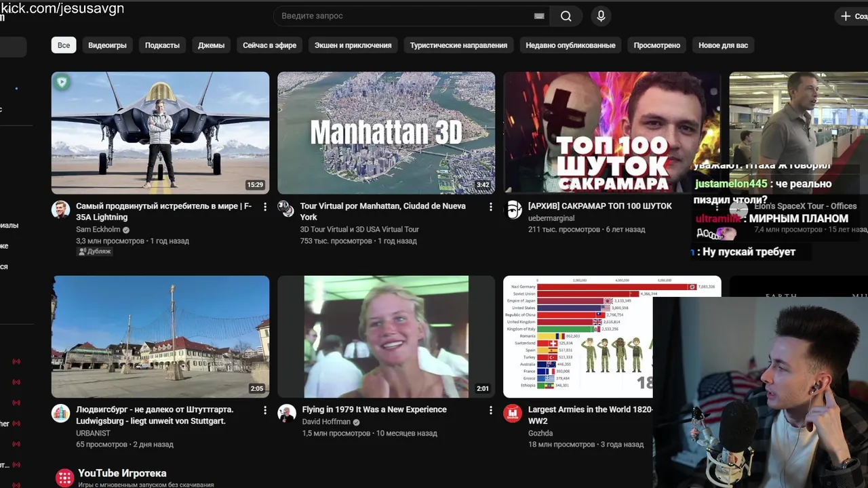868x488 pixels.
Task: Click Gozhda channel avatar
Action: click(513, 413)
